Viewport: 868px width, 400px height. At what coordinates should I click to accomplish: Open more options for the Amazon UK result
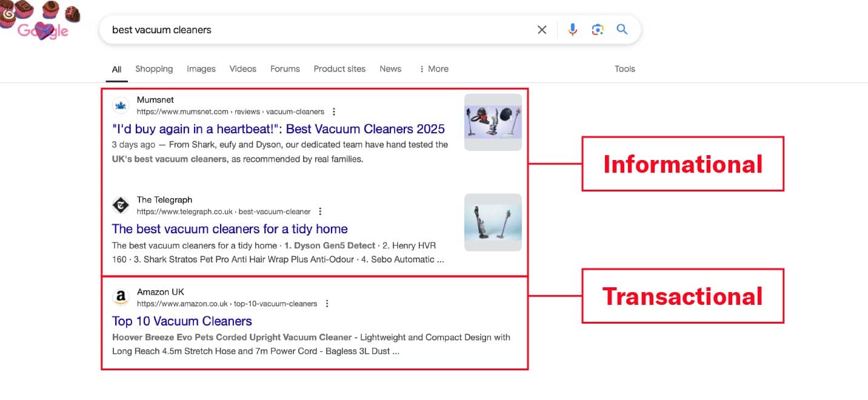pos(327,304)
